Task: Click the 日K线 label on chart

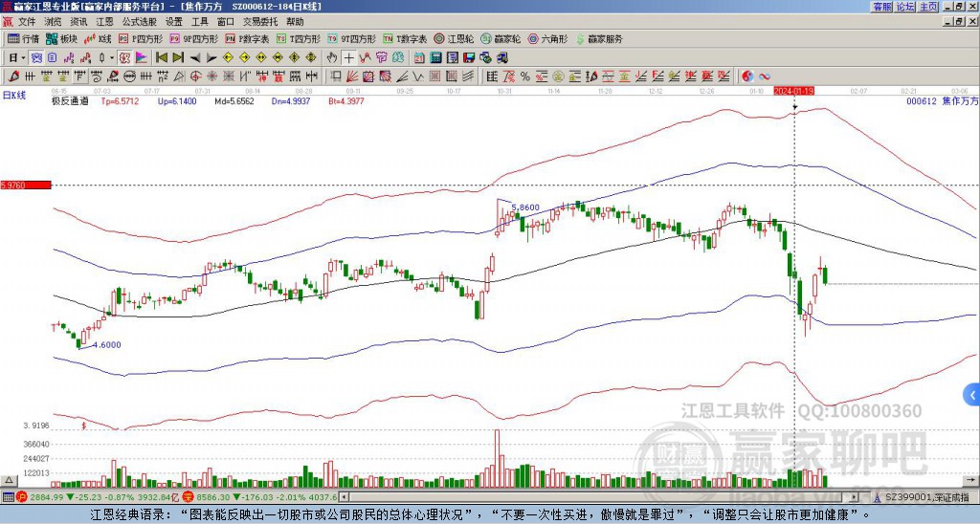Action: click(x=14, y=95)
